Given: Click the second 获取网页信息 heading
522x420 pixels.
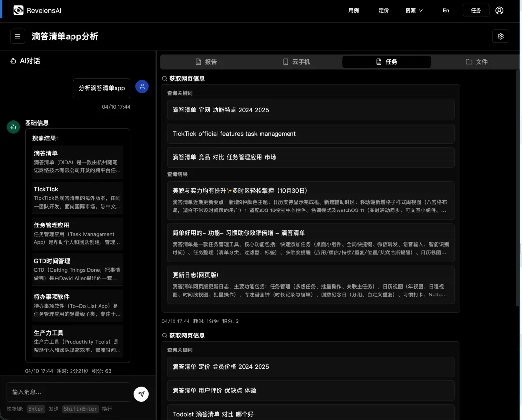Looking at the screenshot, I should [187, 336].
